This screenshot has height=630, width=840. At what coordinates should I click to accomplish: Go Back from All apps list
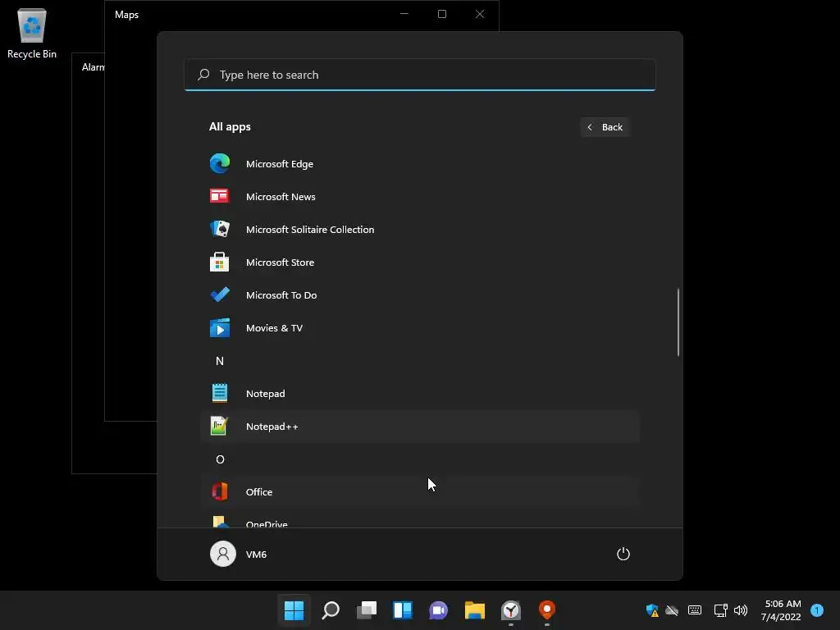[605, 127]
